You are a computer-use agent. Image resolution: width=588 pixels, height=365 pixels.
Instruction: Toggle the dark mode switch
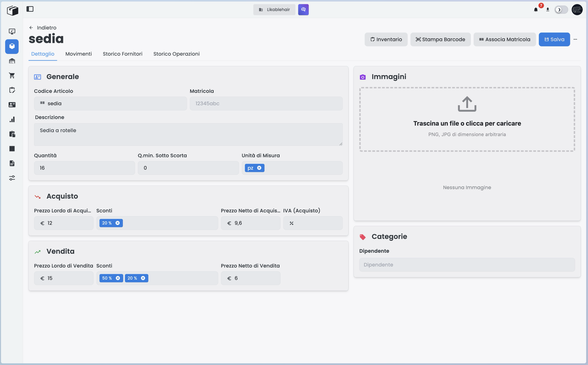point(561,10)
